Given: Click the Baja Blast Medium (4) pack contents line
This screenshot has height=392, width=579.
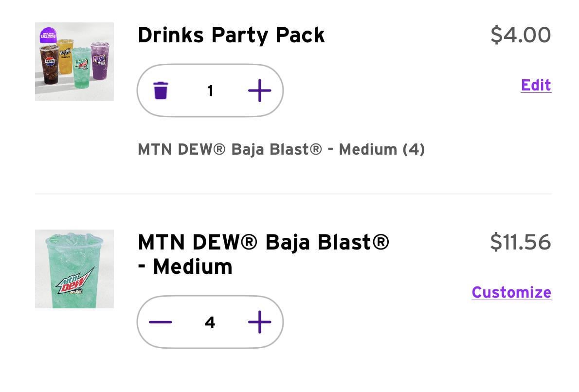Looking at the screenshot, I should (x=281, y=149).
